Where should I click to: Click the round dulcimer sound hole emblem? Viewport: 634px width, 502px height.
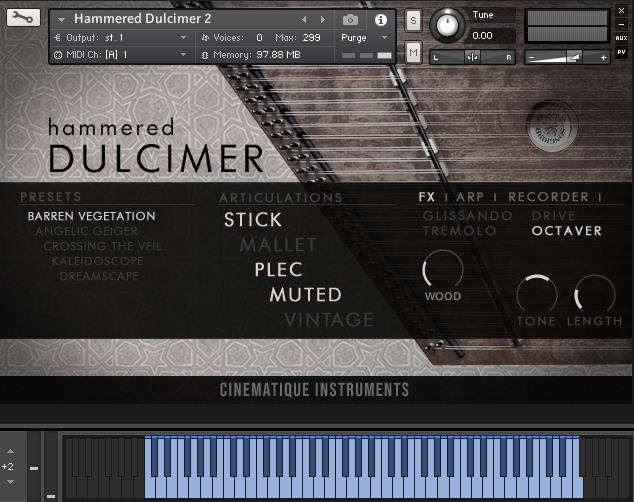click(x=552, y=126)
